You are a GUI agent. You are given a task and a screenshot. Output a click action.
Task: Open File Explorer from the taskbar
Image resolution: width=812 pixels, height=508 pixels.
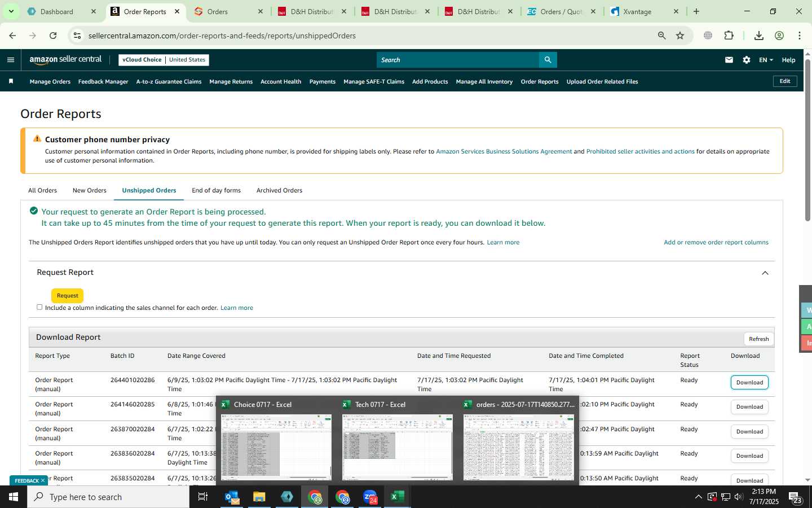coord(259,497)
